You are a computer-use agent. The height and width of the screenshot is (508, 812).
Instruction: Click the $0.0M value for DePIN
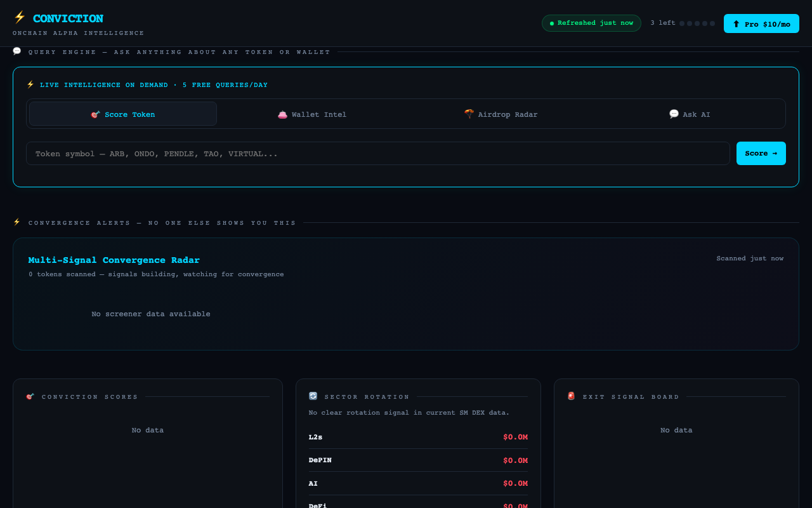tap(515, 460)
